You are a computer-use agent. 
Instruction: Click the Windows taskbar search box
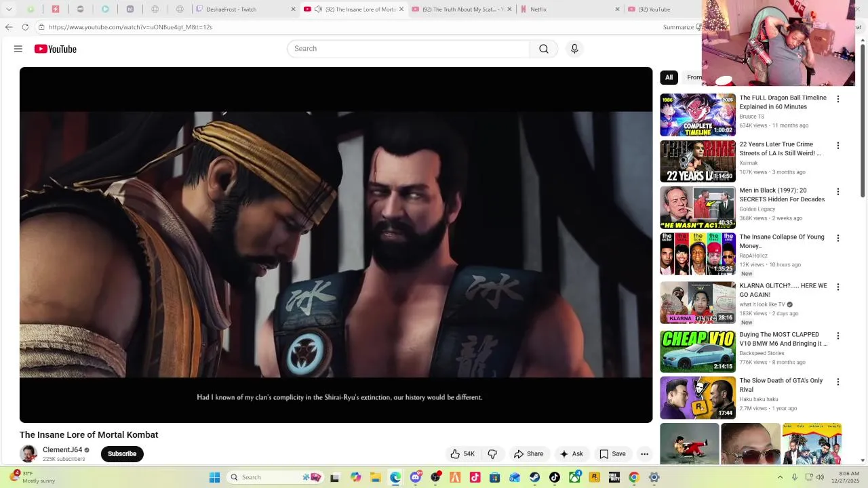(275, 477)
